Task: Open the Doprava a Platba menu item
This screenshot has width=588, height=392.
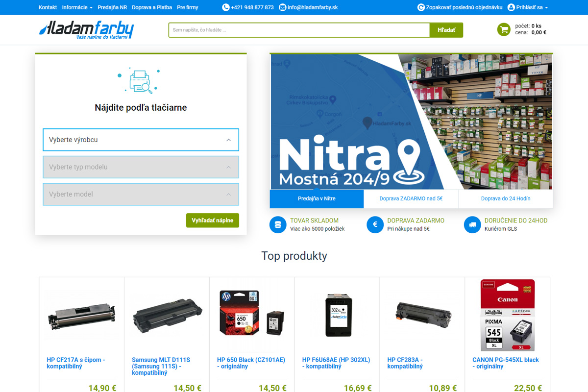Action: [152, 7]
